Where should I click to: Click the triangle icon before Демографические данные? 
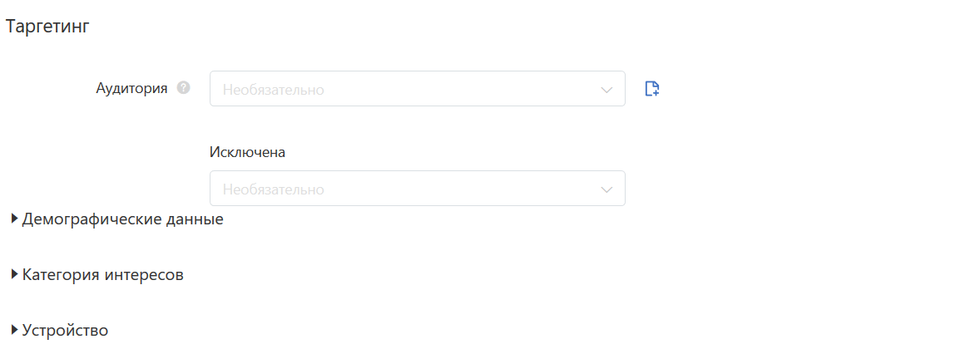point(14,219)
